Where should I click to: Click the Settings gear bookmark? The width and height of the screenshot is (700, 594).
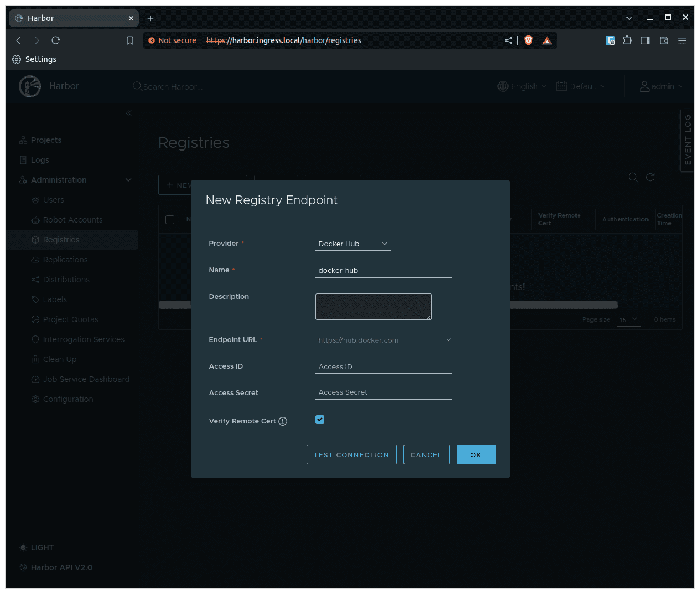point(34,59)
